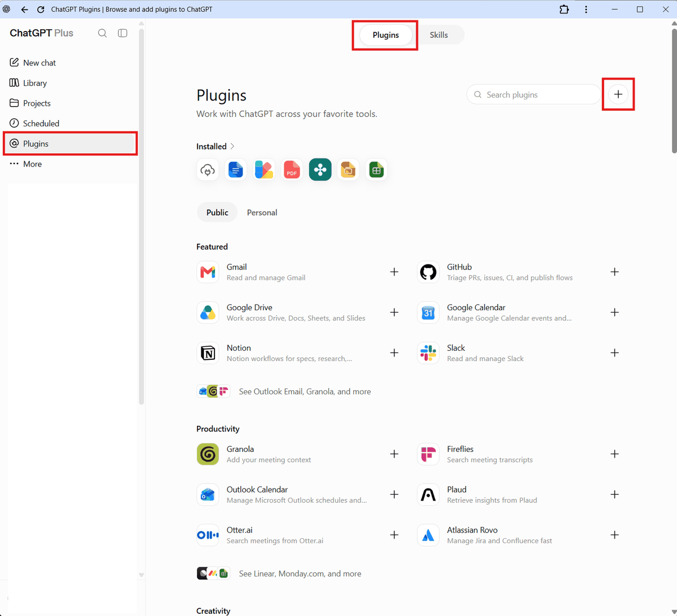Screen dimensions: 677x616
Task: Add the Atlassian Rovo plugin with its plus
Action: pos(615,535)
